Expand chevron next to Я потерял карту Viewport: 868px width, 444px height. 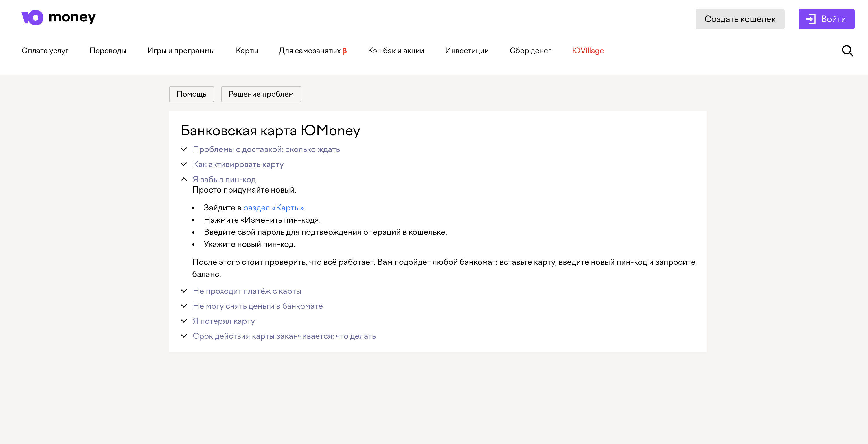(x=184, y=321)
